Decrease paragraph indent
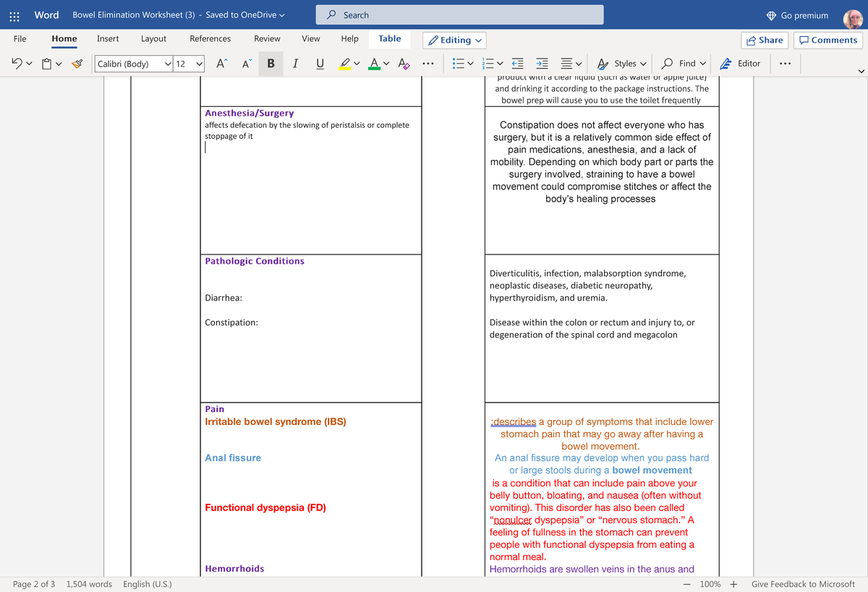 pyautogui.click(x=516, y=64)
